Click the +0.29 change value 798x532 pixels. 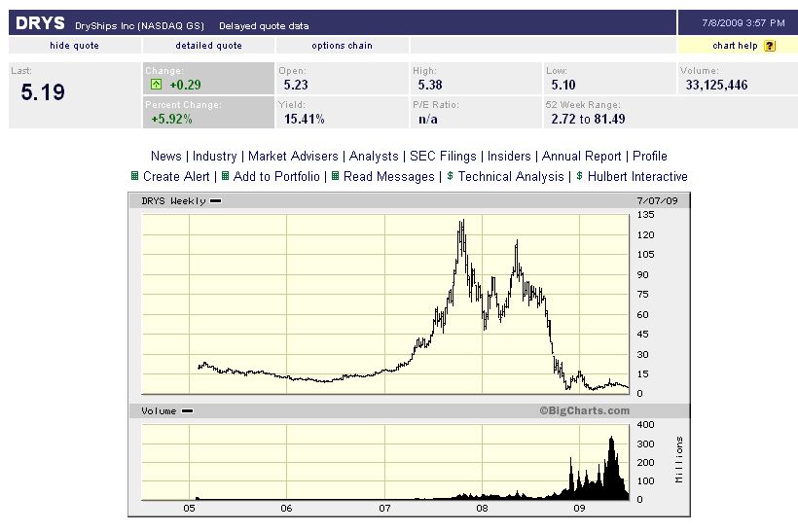pos(185,85)
